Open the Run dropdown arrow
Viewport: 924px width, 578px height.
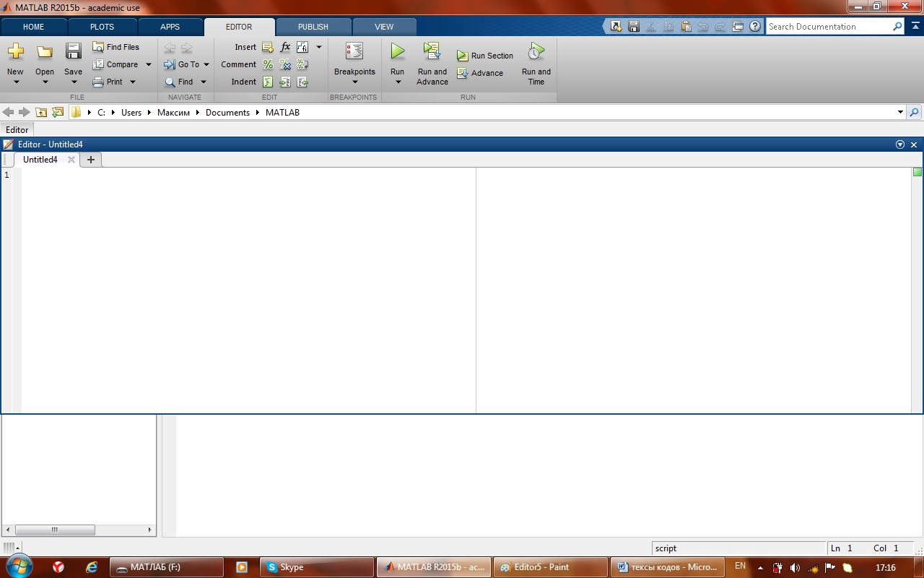coord(398,82)
